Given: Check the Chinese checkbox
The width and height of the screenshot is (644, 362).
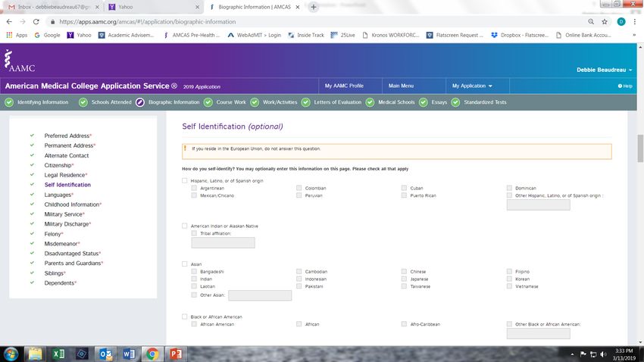Looking at the screenshot, I should tap(404, 271).
